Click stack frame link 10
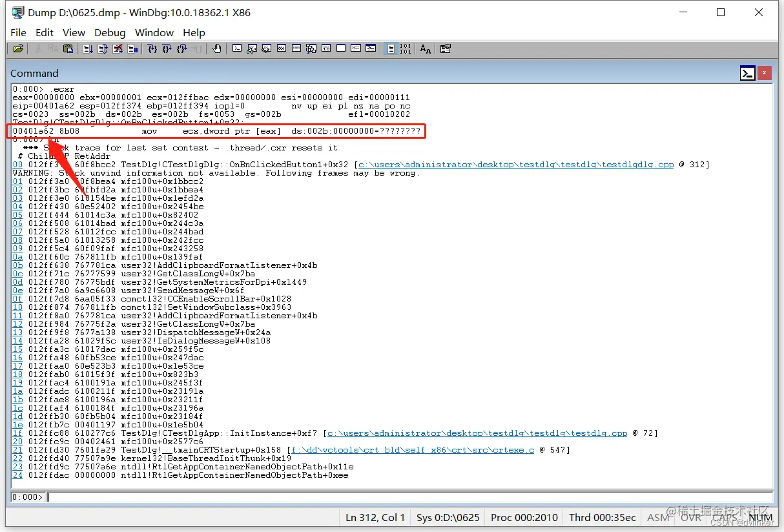 coord(17,307)
